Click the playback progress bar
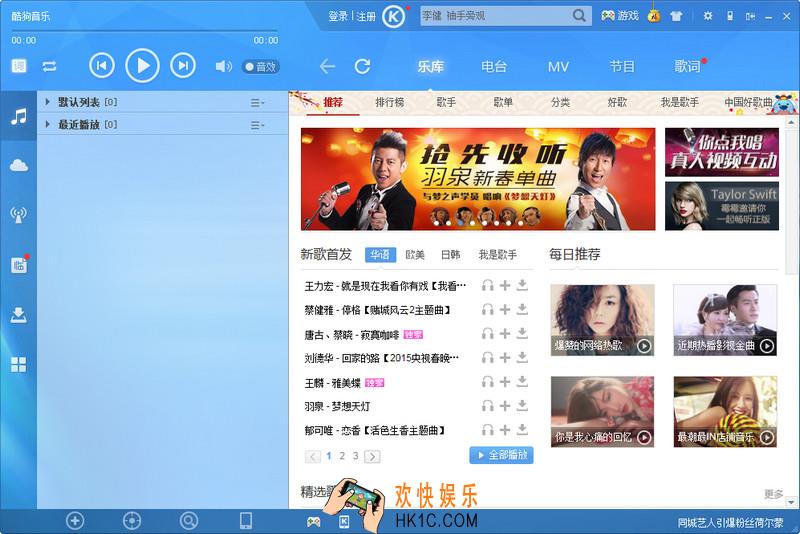This screenshot has height=534, width=800. (x=144, y=32)
